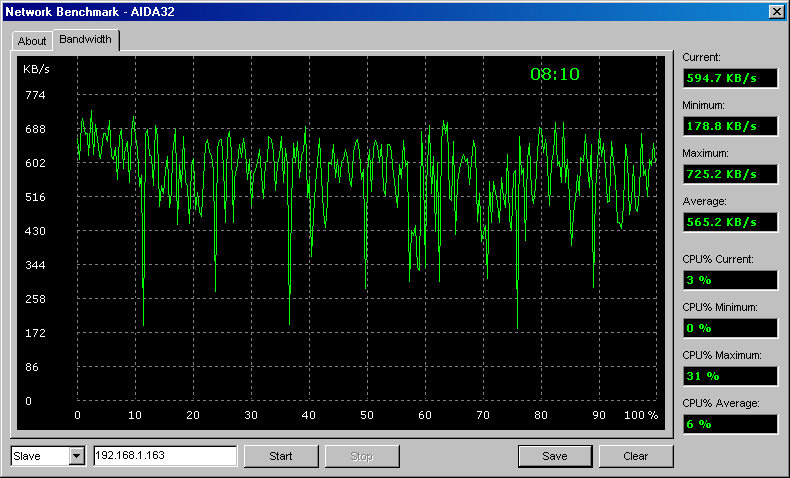Open the Slave mode dropdown arrow
This screenshot has height=478, width=790.
[x=77, y=456]
